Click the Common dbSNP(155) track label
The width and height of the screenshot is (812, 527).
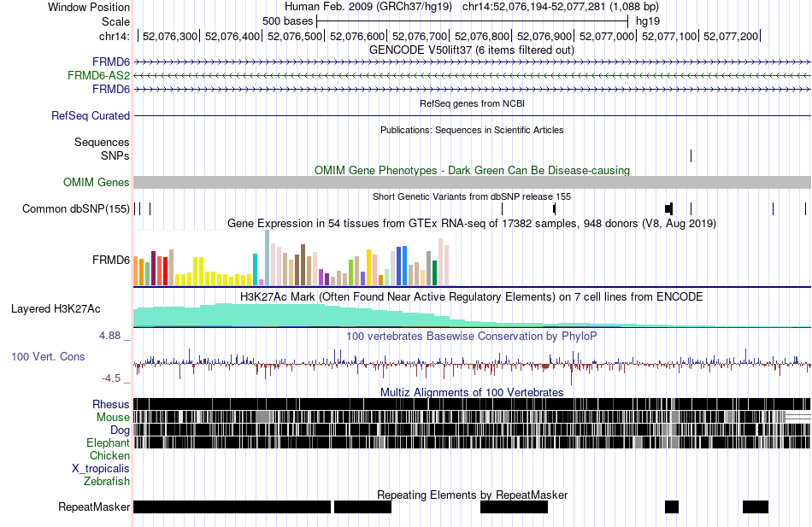point(75,208)
